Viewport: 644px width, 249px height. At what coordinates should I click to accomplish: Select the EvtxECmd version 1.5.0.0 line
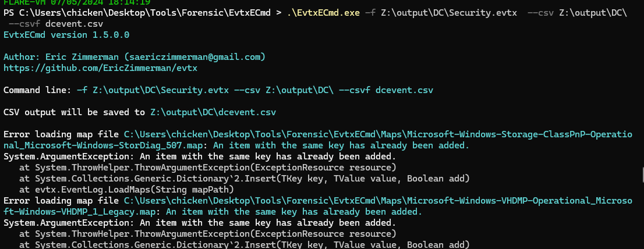66,35
